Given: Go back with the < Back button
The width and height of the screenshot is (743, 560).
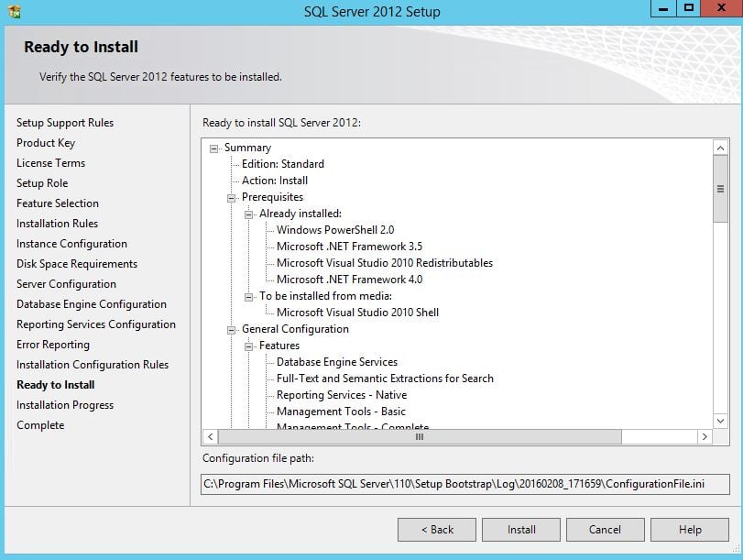Looking at the screenshot, I should pyautogui.click(x=437, y=529).
